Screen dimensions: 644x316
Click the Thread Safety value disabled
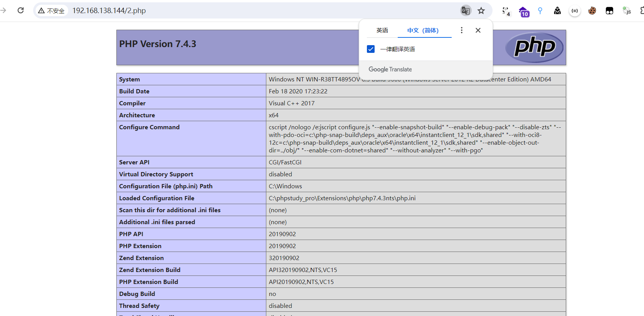[x=281, y=306]
